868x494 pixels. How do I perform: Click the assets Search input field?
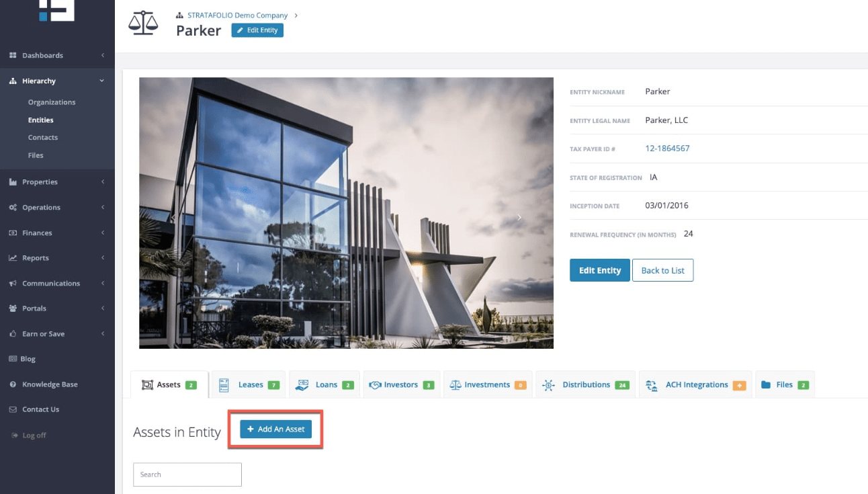[187, 475]
